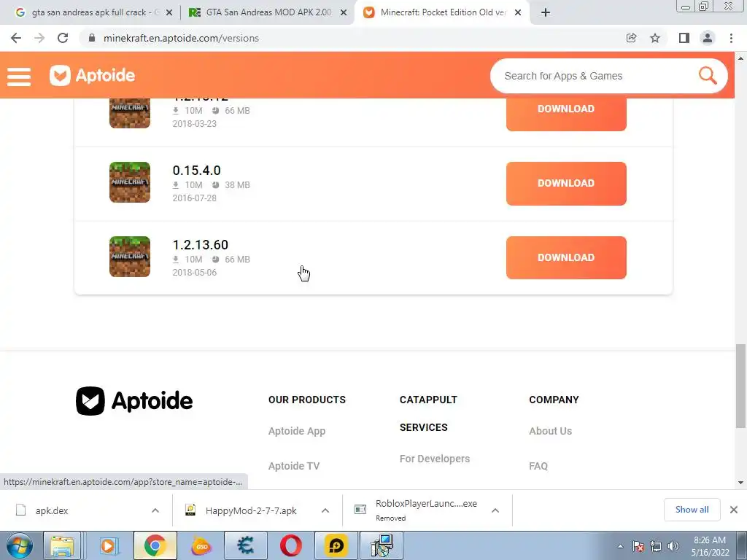Close the GTA San Andreas MOD APK tab

344,13
